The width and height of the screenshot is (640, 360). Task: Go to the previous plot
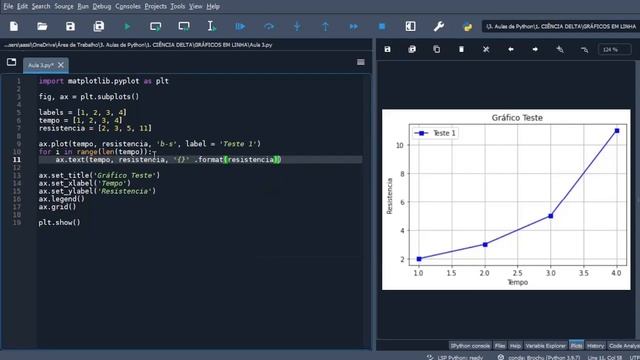511,49
